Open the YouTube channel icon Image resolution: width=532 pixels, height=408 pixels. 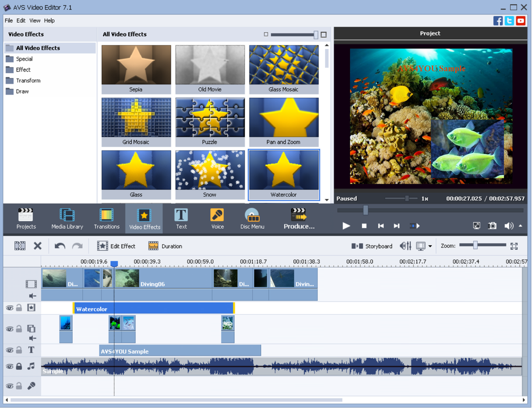pos(521,21)
